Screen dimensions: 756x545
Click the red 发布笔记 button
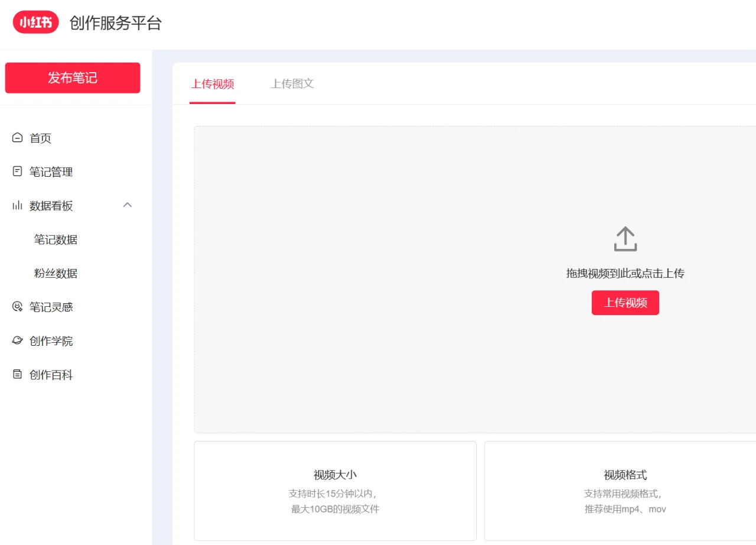point(73,78)
